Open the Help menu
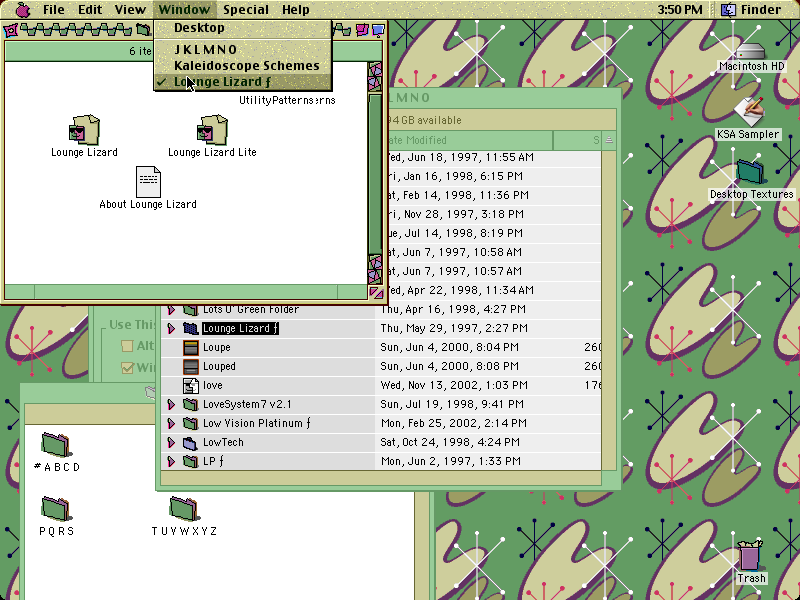This screenshot has width=800, height=600. click(x=295, y=9)
